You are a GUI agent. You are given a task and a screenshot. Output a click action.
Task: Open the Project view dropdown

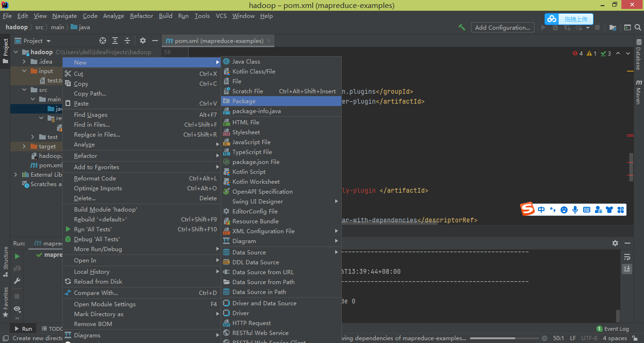(x=32, y=41)
